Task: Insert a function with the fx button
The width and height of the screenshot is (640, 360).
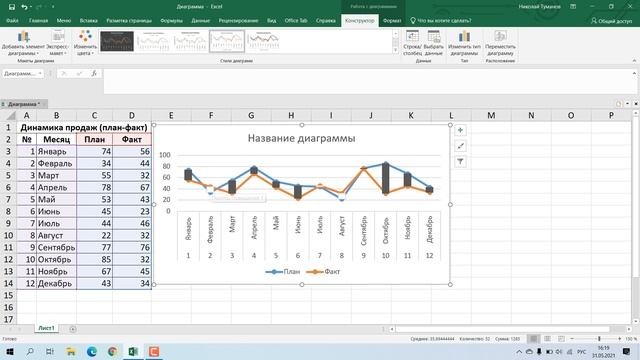Action: coord(94,73)
